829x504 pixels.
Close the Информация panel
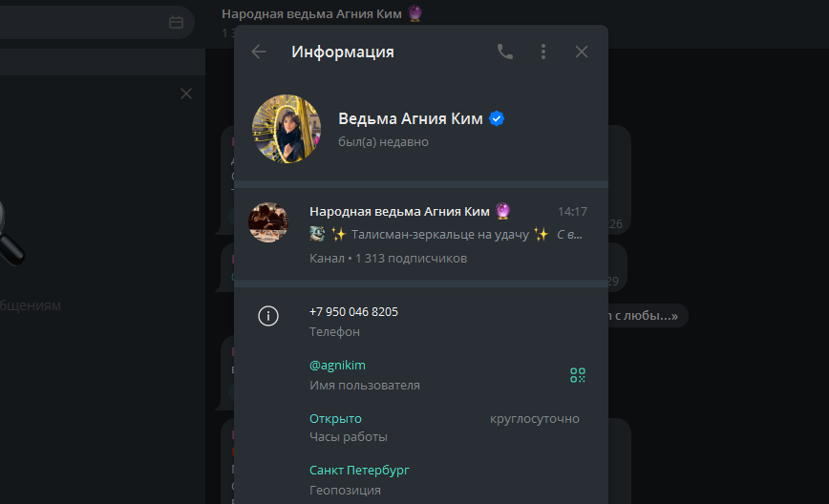[582, 52]
